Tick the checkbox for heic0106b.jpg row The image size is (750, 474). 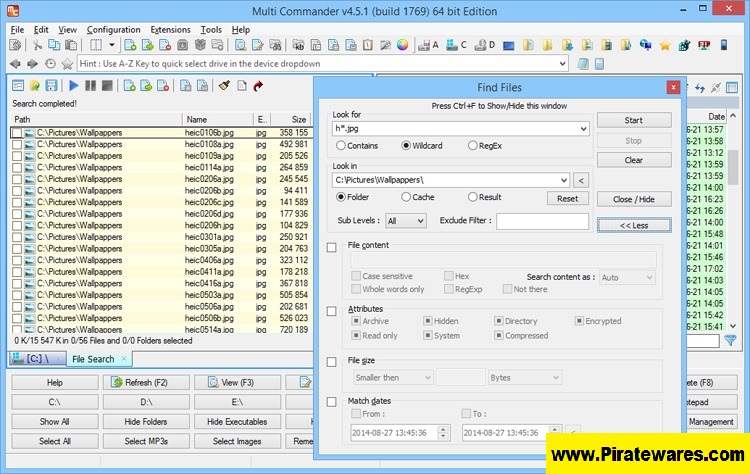[x=17, y=132]
